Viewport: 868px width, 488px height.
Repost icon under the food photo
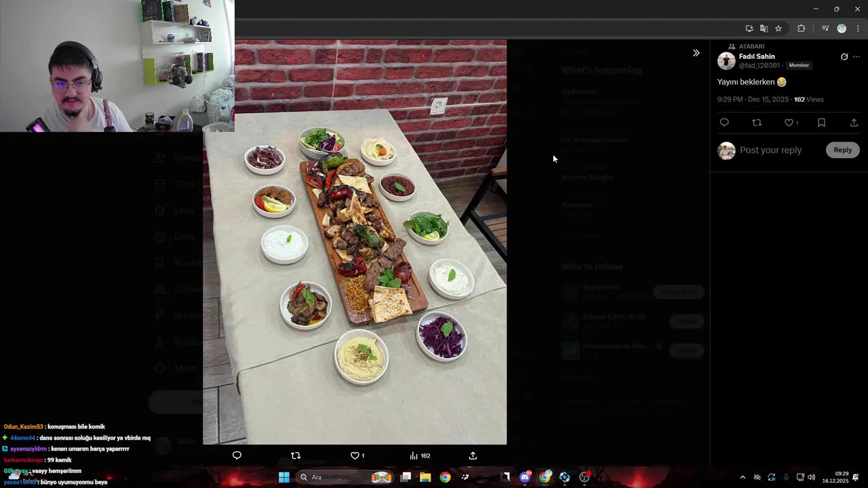click(x=296, y=455)
